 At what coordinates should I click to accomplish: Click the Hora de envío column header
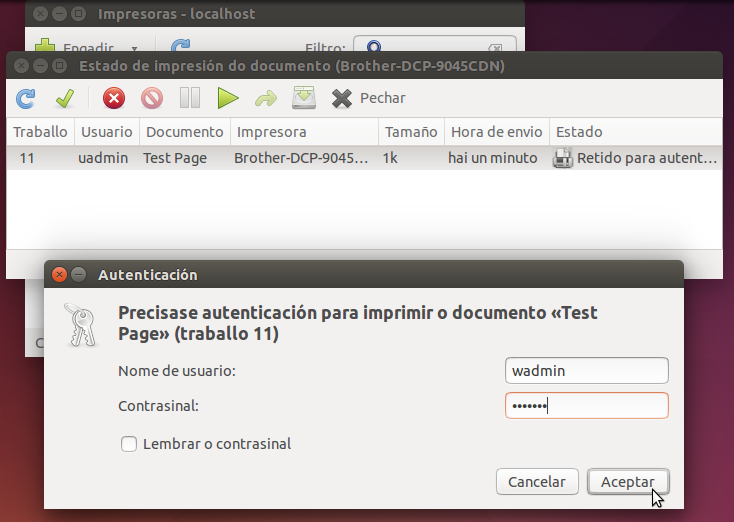[497, 132]
